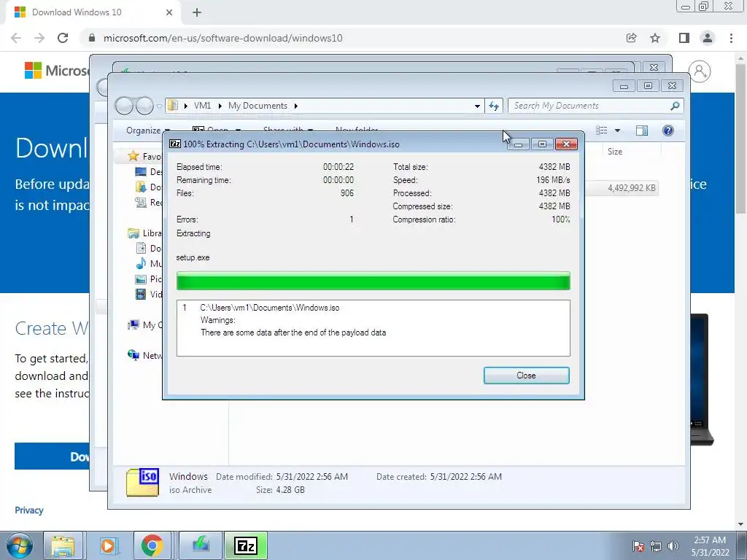Click the Explorer help question mark icon
Screen dimensions: 747x560
click(x=668, y=131)
